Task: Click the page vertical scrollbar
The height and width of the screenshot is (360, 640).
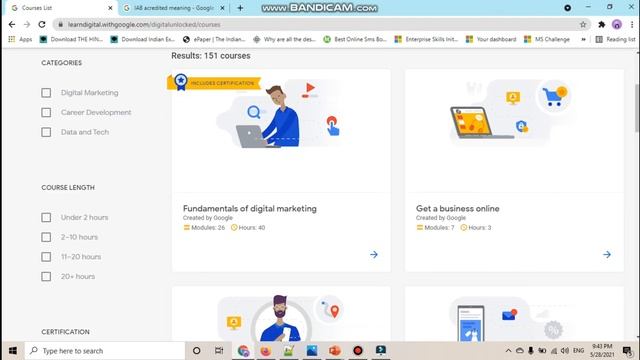Action: pos(637,108)
